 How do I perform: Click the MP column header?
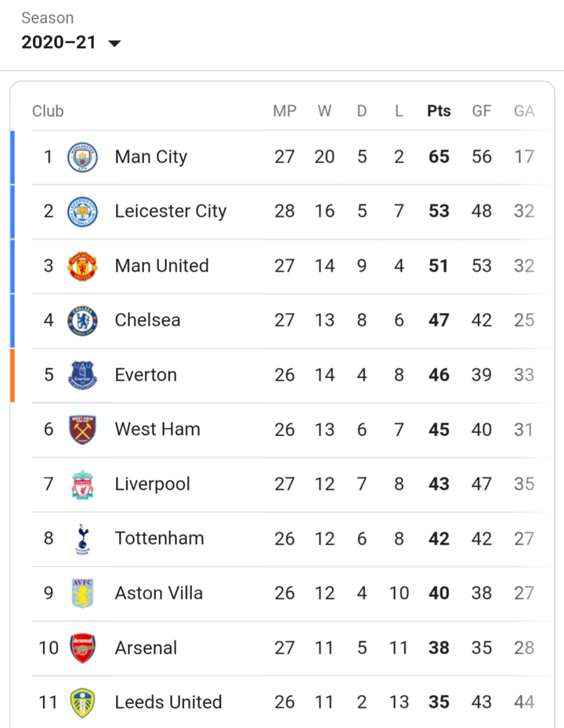[284, 111]
